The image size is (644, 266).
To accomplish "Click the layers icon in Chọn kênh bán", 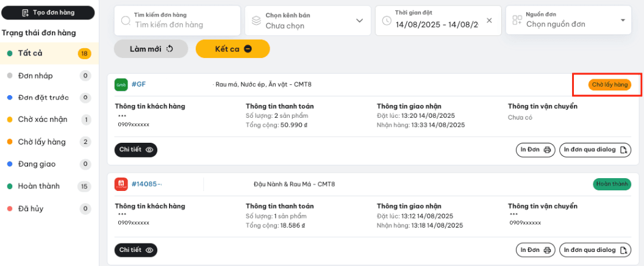I will pos(256,21).
